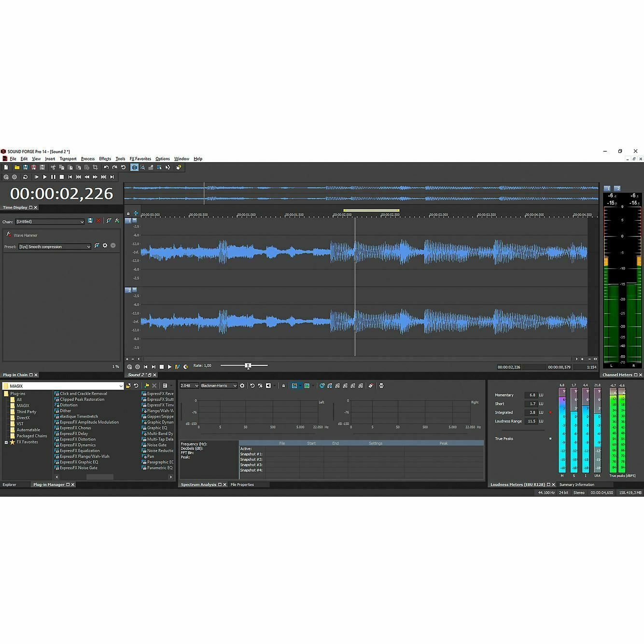The image size is (644, 644).
Task: Open the Blackman-Harris window dropdown
Action: coord(219,386)
